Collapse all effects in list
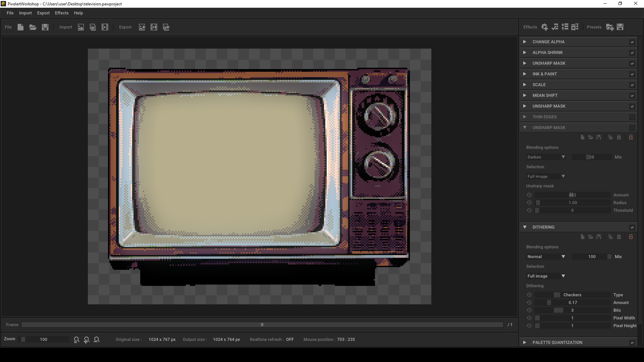Screen dimensions: 644x362 tap(565, 27)
